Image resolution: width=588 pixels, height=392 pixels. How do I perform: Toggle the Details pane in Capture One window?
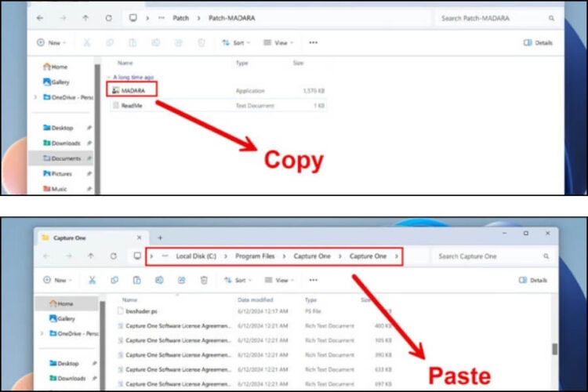pyautogui.click(x=533, y=280)
